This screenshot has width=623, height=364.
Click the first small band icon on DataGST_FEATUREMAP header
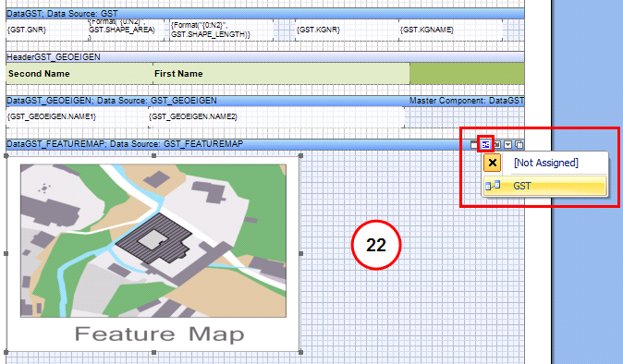tap(474, 144)
